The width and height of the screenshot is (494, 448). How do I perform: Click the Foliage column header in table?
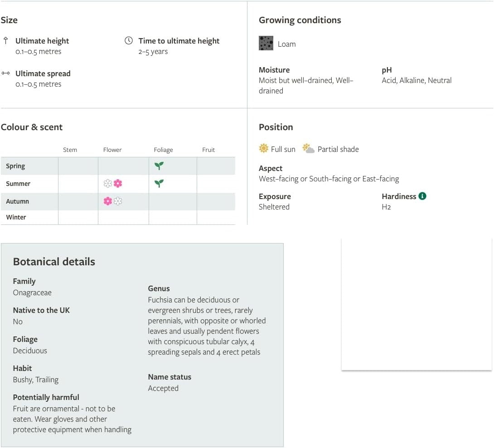[x=163, y=150]
